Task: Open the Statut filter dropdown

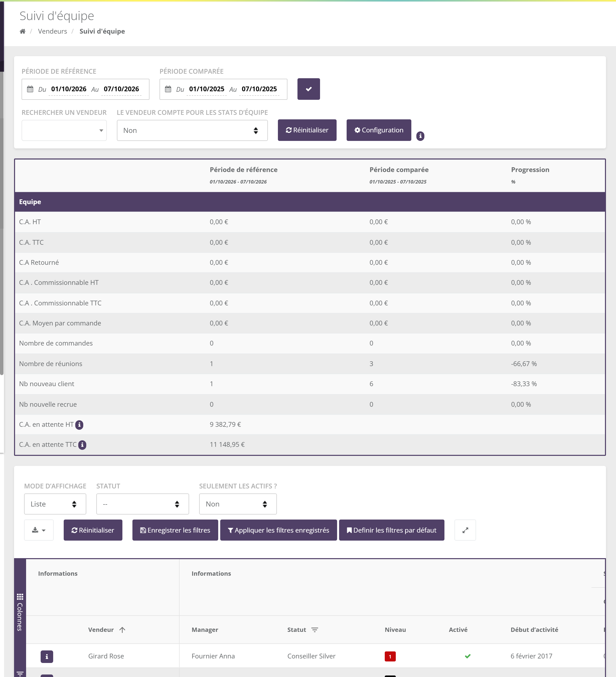Action: [x=143, y=504]
